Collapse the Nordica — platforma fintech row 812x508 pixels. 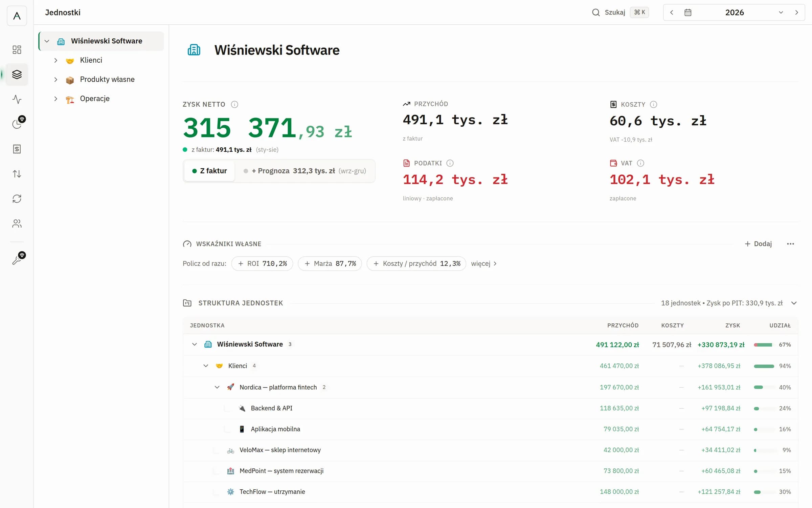[x=217, y=387]
